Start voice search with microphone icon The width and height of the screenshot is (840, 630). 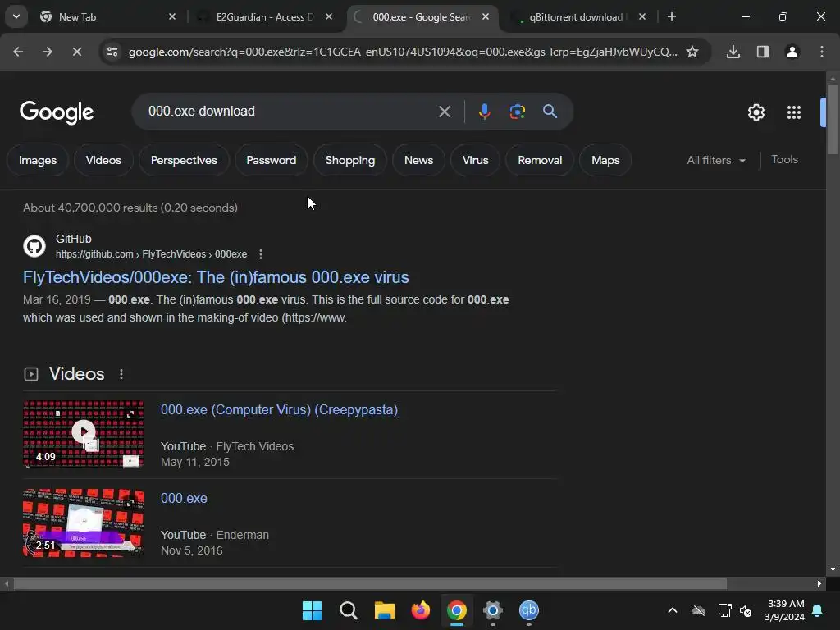click(484, 112)
